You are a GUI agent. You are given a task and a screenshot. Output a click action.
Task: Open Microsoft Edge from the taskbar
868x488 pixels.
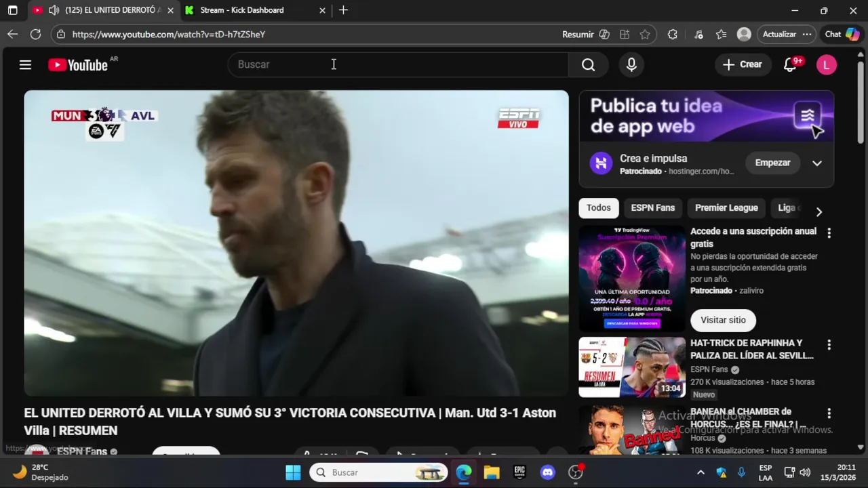point(464,472)
